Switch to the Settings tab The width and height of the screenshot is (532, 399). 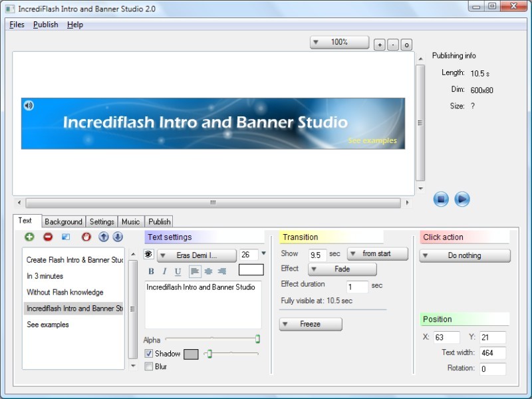102,221
